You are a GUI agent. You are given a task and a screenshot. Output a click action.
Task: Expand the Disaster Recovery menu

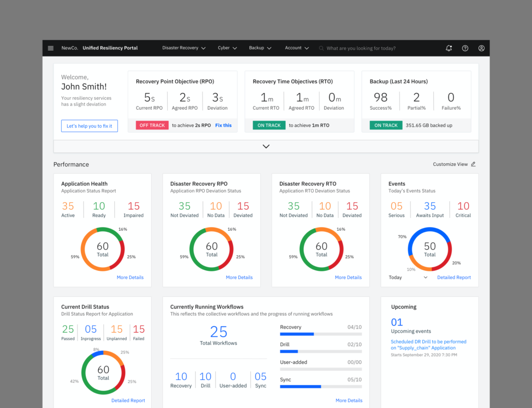click(x=184, y=48)
